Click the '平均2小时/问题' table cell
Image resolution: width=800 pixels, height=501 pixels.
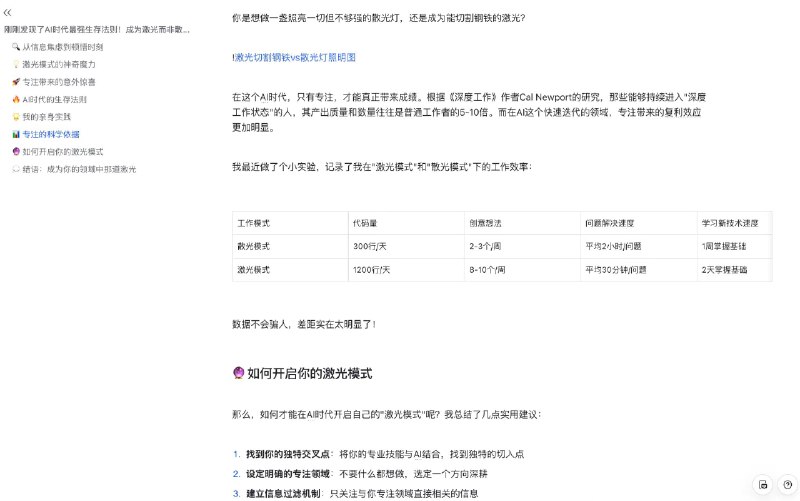click(638, 246)
